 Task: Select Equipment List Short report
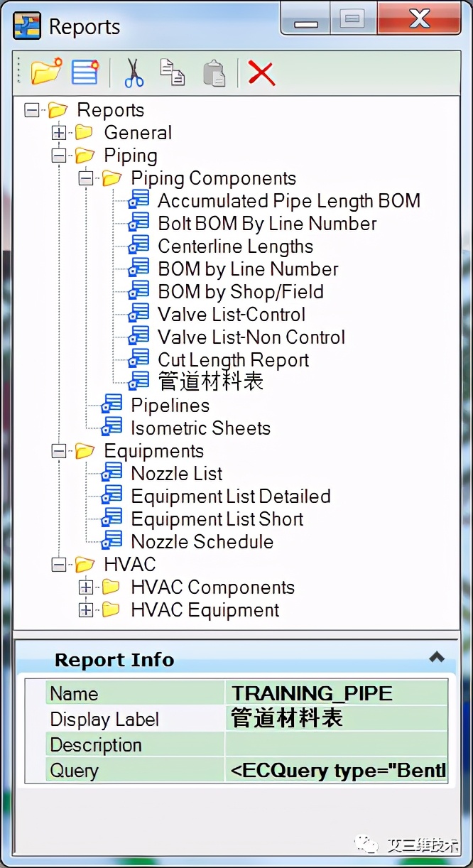tap(217, 519)
